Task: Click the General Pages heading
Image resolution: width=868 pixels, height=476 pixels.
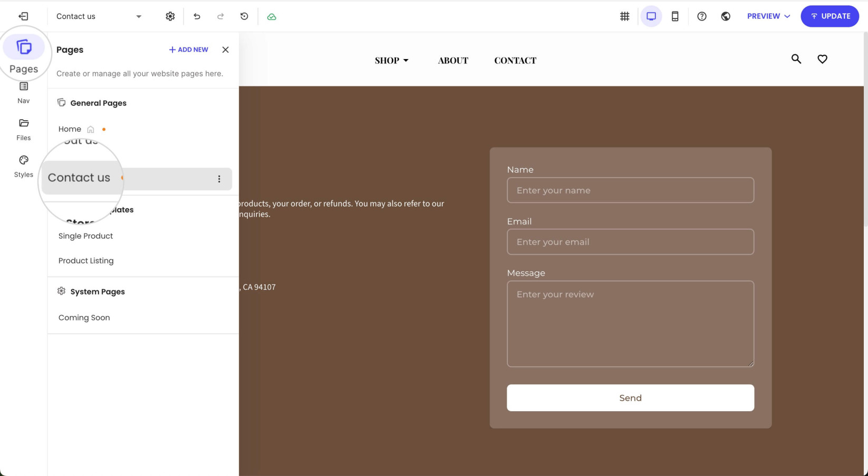Action: coord(98,103)
